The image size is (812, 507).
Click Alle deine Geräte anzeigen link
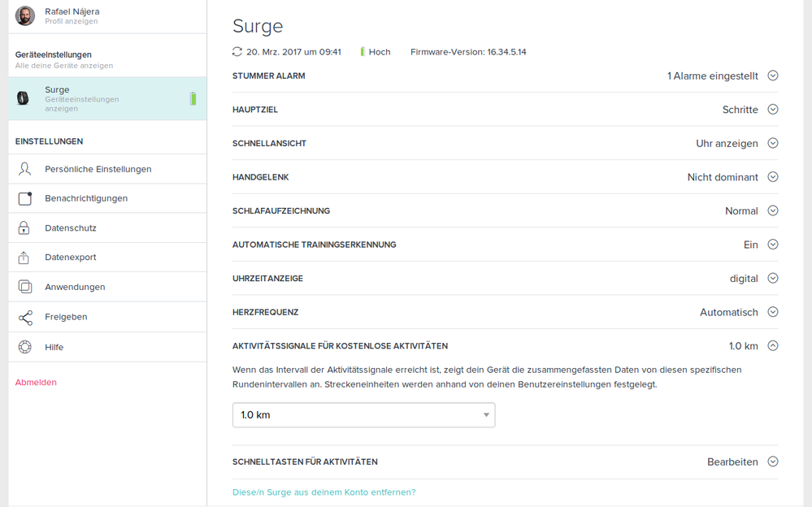click(63, 66)
